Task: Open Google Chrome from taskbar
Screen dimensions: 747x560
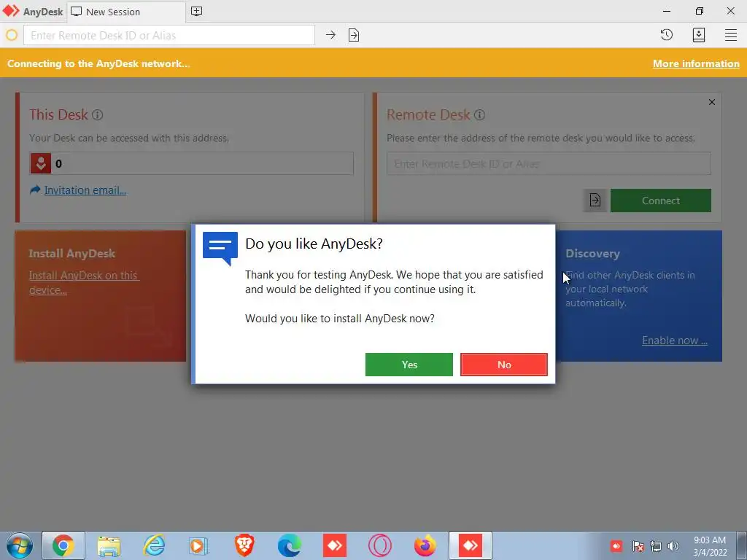Action: click(x=63, y=545)
